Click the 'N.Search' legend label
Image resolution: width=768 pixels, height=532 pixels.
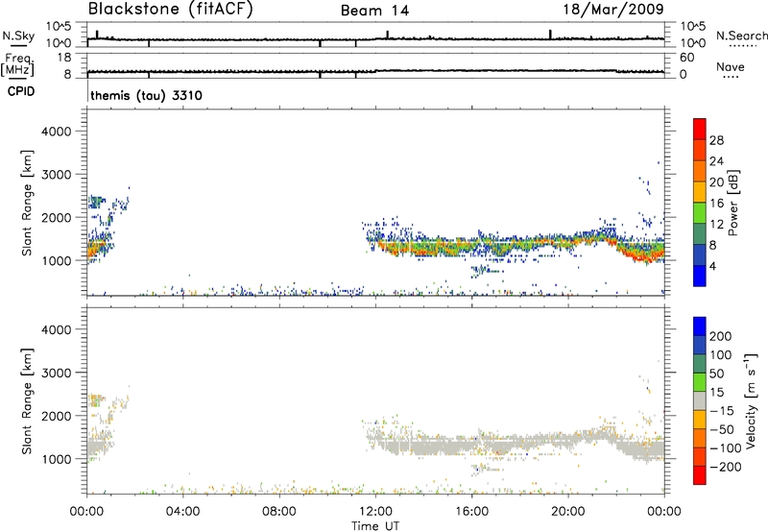point(741,36)
